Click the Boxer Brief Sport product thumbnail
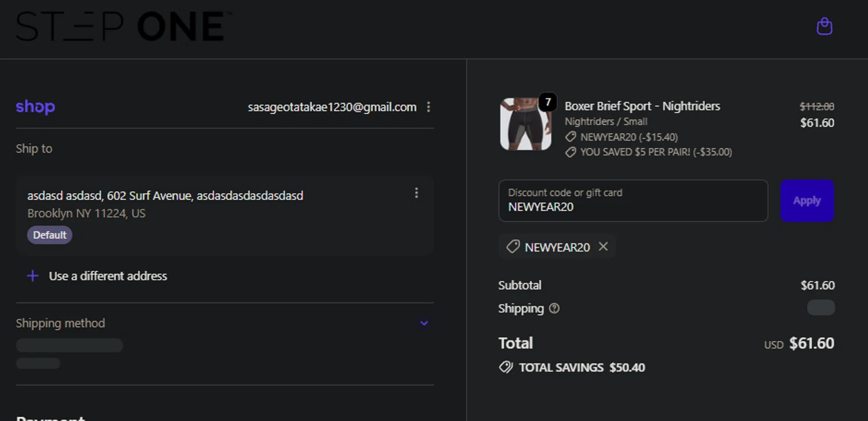The width and height of the screenshot is (868, 421). [525, 124]
